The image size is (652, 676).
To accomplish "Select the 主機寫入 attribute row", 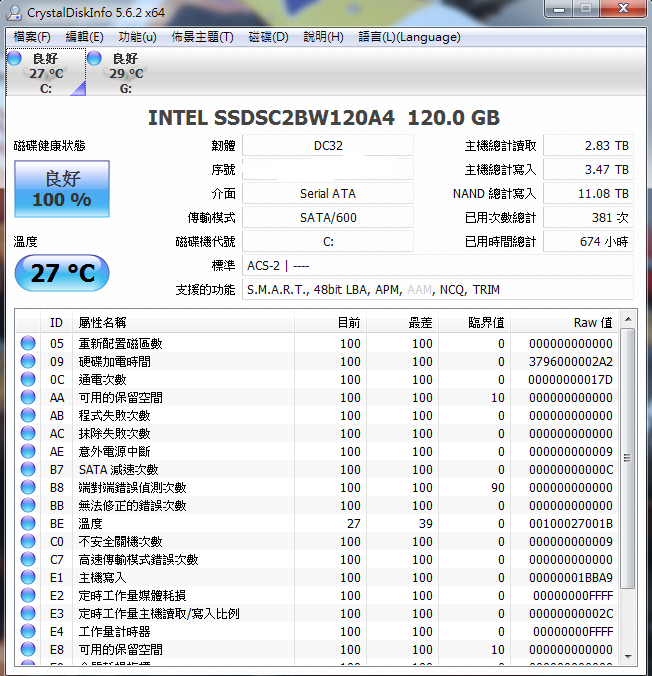I will 318,577.
